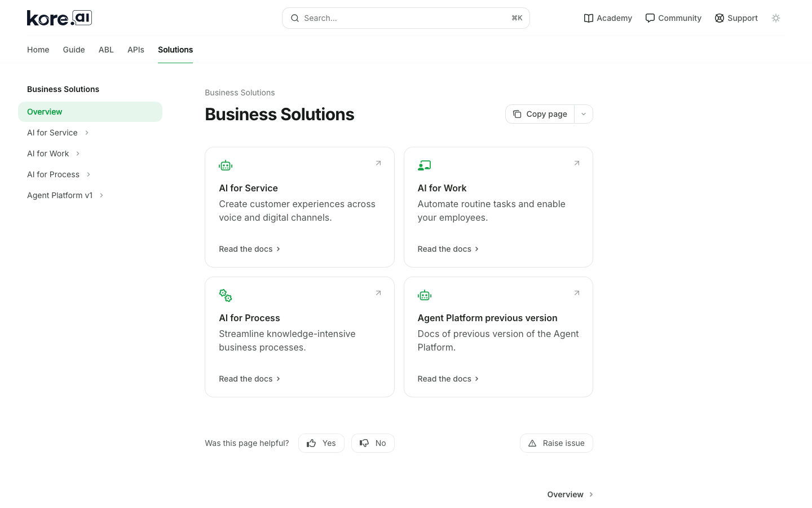Select Overview in the sidebar

(x=90, y=112)
